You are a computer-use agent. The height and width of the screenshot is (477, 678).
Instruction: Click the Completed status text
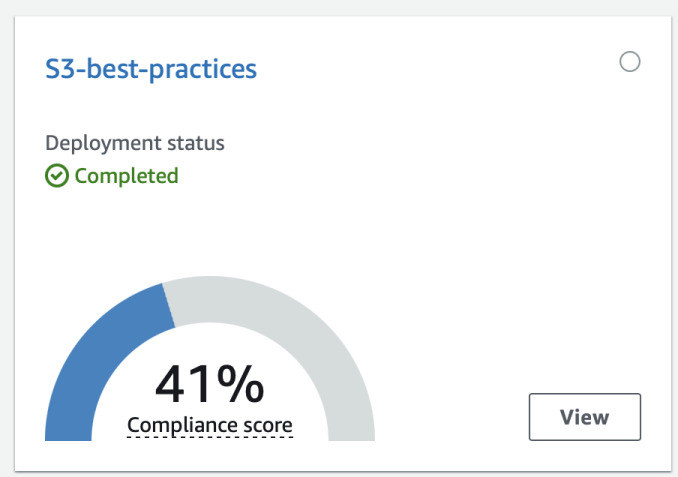pyautogui.click(x=126, y=177)
